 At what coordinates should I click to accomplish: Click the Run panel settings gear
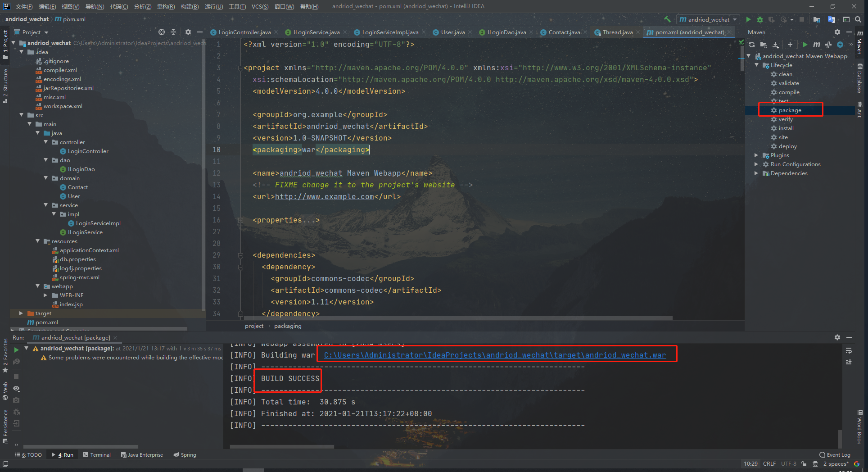(x=837, y=337)
